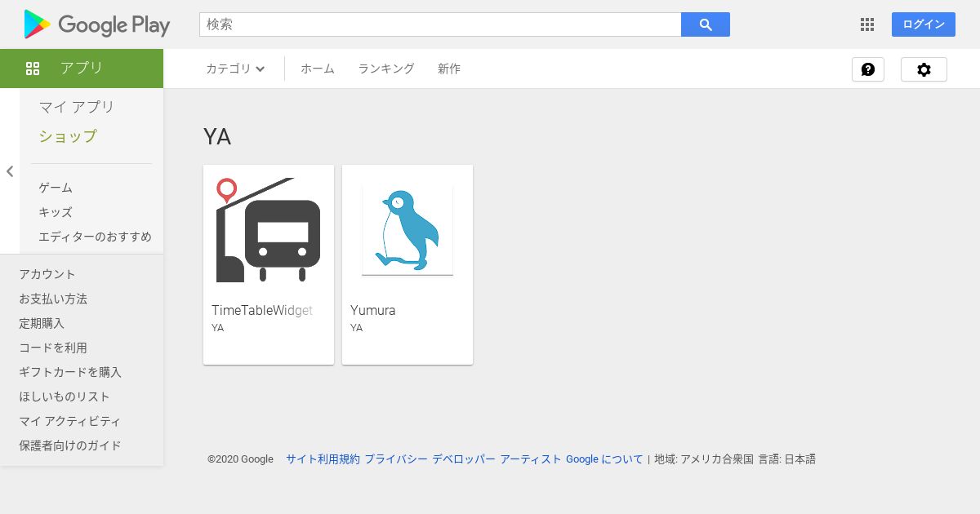Click 言語: 日本語 footer text
The image size is (980, 514).
coord(787,459)
